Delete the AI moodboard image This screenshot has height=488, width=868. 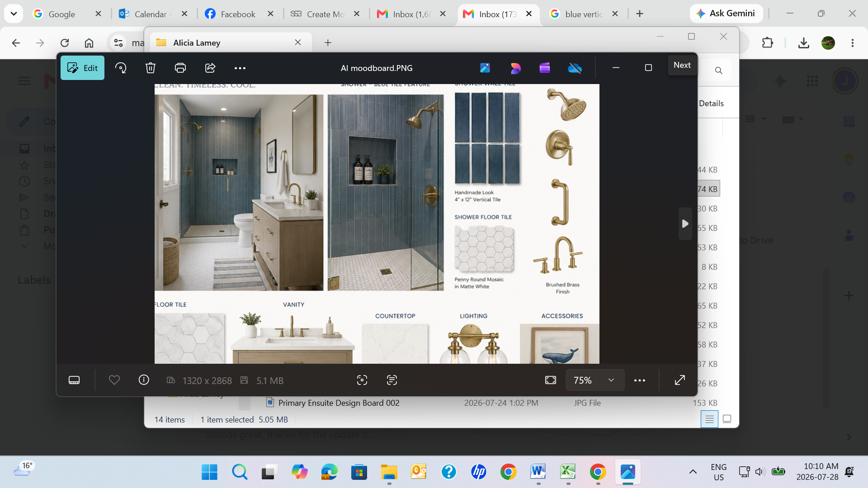[151, 68]
